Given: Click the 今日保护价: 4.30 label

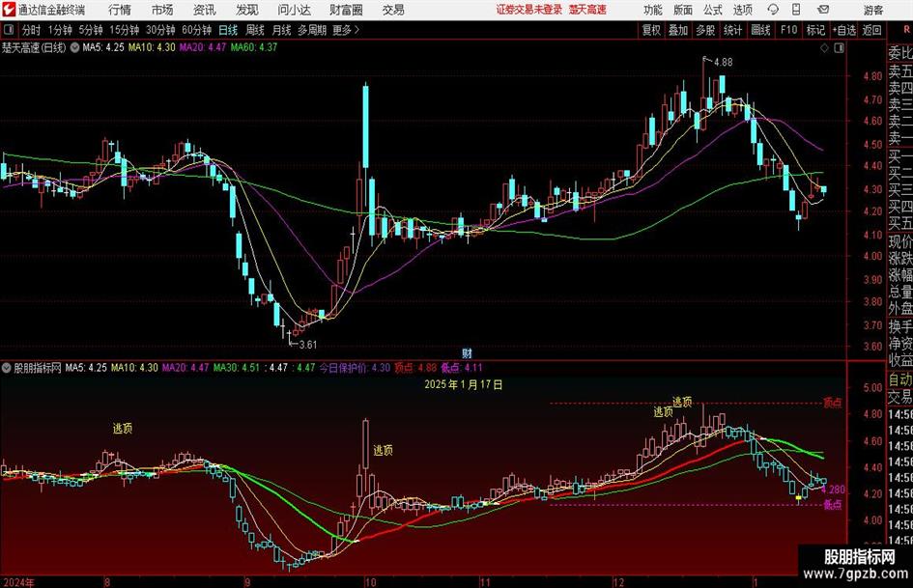Looking at the screenshot, I should pos(355,368).
